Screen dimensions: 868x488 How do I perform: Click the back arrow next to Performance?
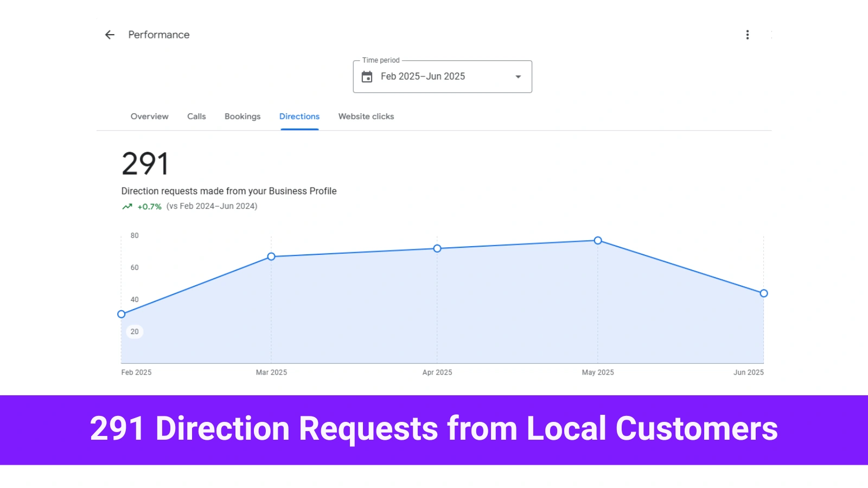[x=110, y=35]
